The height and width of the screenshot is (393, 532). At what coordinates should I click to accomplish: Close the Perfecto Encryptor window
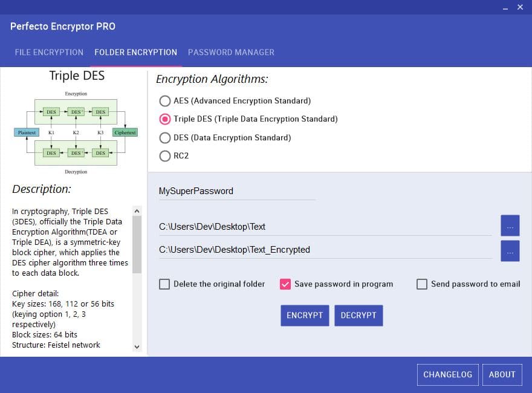(x=521, y=7)
